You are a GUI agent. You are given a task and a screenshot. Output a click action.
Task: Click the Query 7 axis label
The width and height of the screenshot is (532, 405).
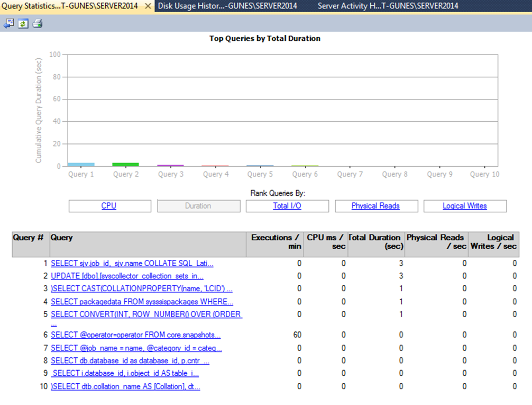click(350, 174)
